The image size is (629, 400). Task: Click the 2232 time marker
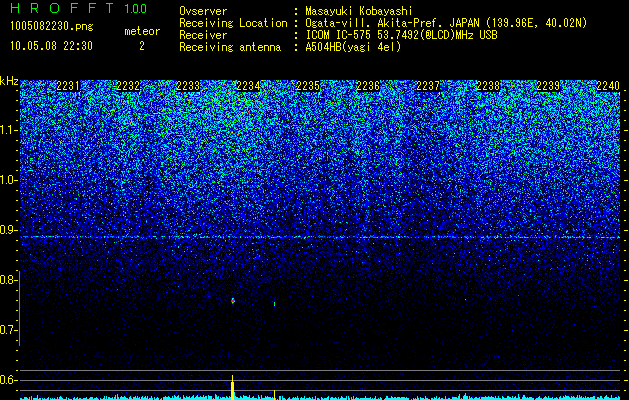click(128, 86)
